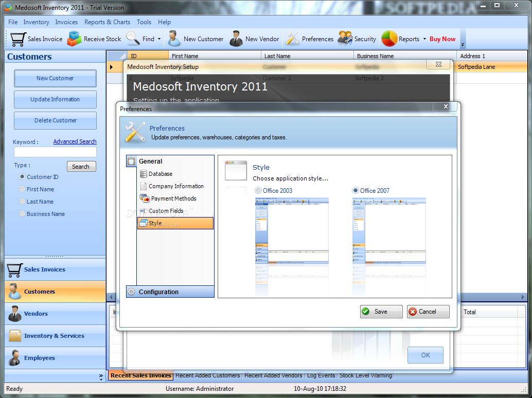Screen dimensions: 532x398
Task: Click OK in the Setup window
Action: [x=425, y=355]
